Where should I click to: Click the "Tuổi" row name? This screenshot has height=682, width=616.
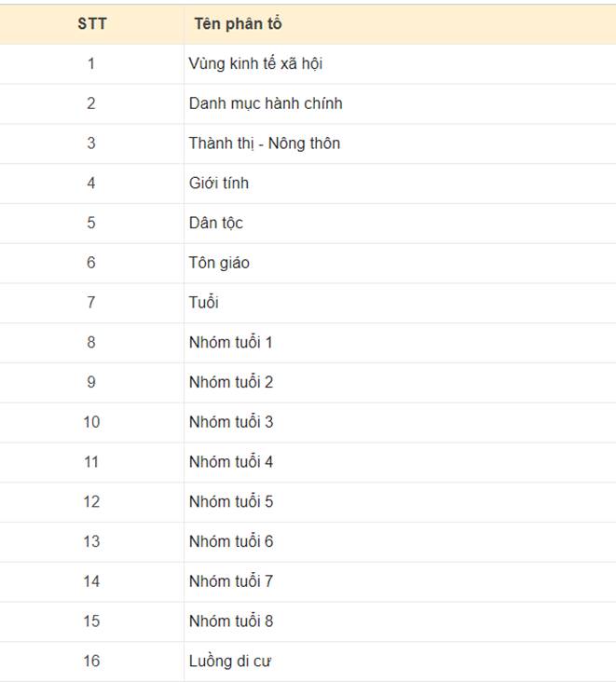tap(204, 303)
